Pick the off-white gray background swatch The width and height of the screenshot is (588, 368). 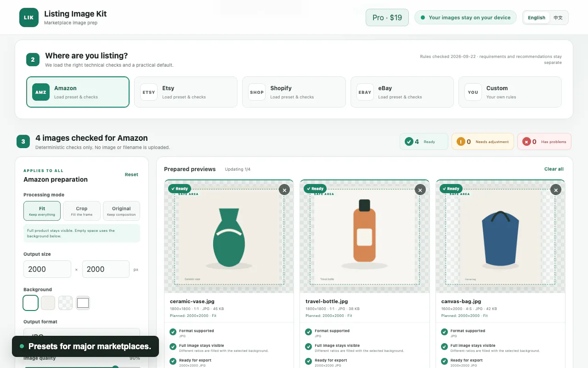[x=48, y=303]
